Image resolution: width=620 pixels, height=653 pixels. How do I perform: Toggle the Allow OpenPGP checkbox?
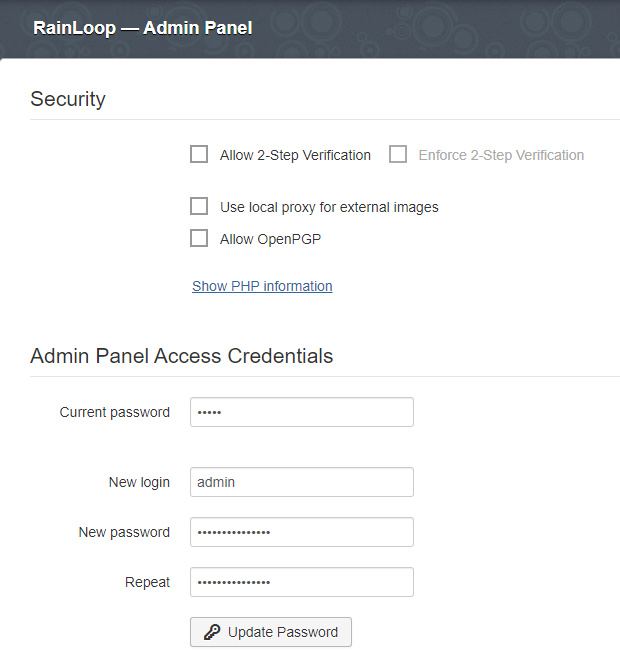pyautogui.click(x=199, y=238)
